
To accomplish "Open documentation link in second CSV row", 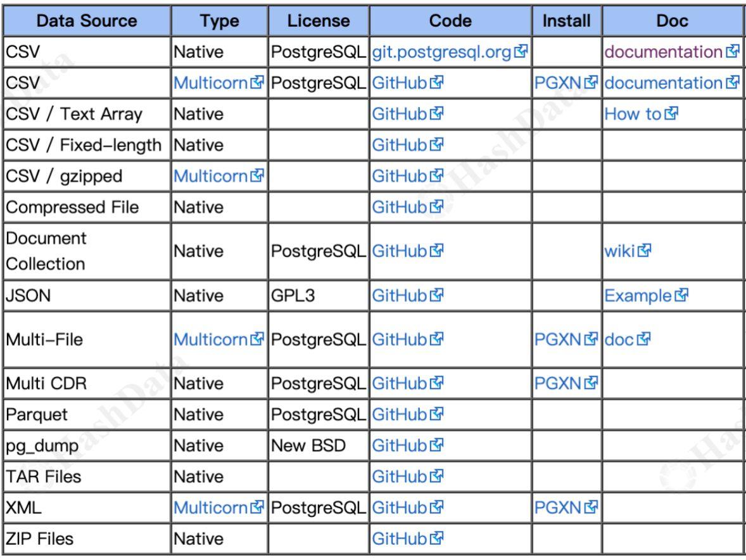I will 663,82.
